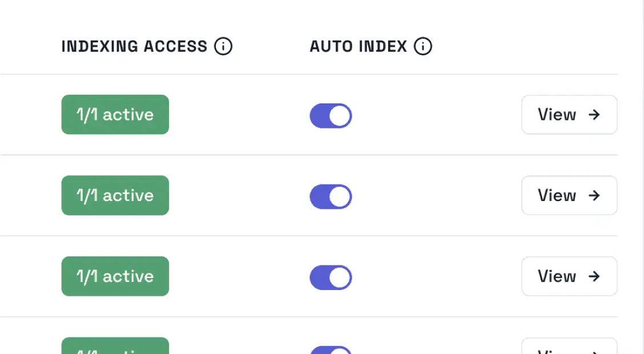Click the Auto Index info icon
644x354 pixels.
pos(423,46)
